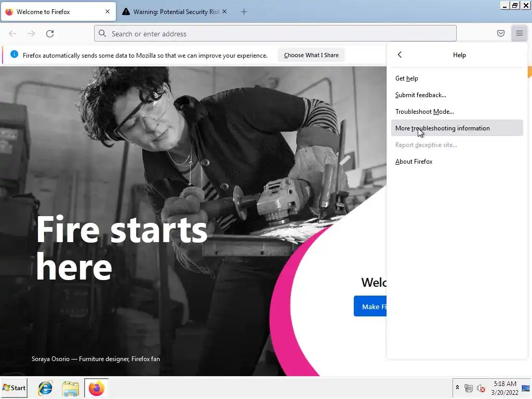Viewport: 532px width, 399px height.
Task: Click the Choose What I Share button
Action: point(311,55)
